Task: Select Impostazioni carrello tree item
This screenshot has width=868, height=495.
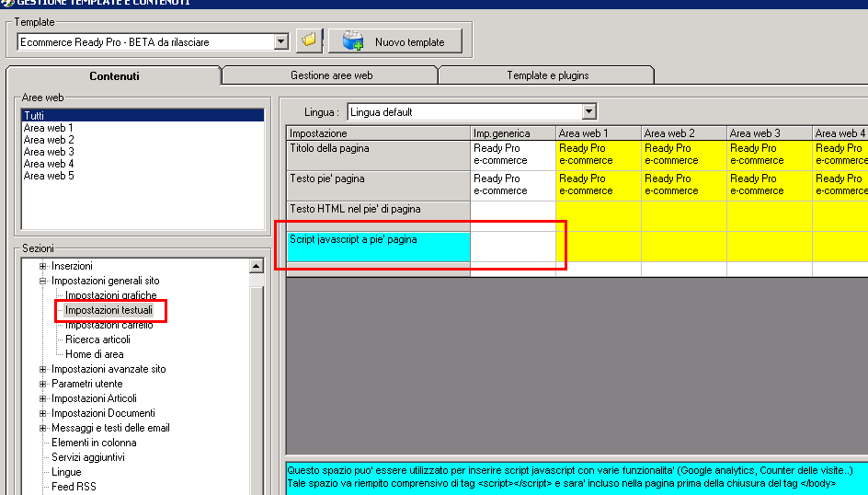Action: [x=109, y=325]
